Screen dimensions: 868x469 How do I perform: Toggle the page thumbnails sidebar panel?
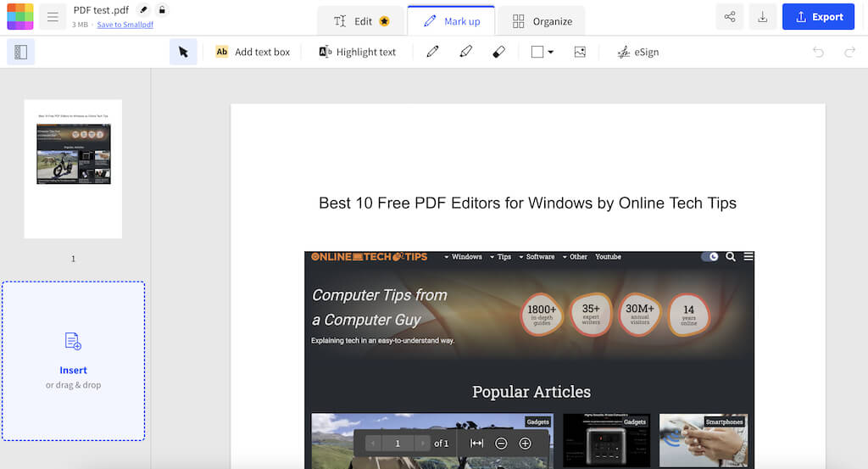coord(21,52)
